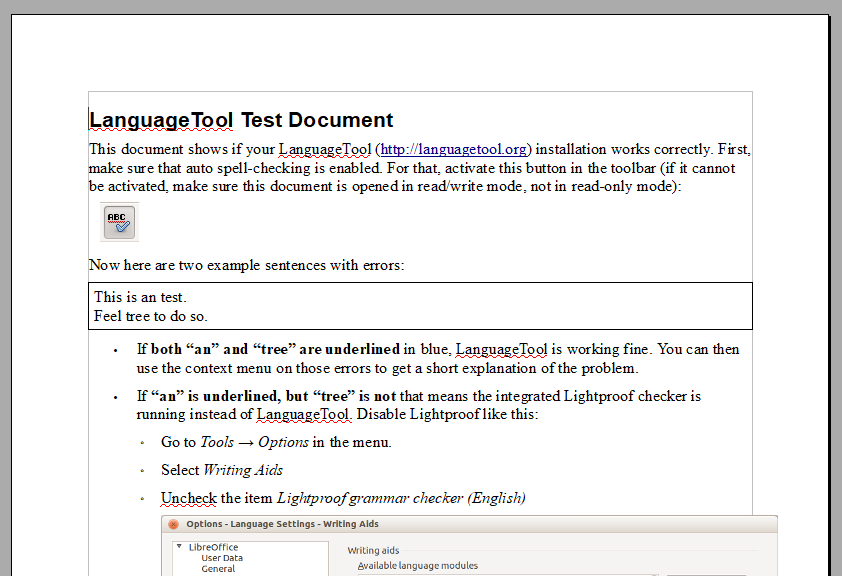
Task: Open the http://languagetool.org hyperlink
Action: [x=453, y=149]
